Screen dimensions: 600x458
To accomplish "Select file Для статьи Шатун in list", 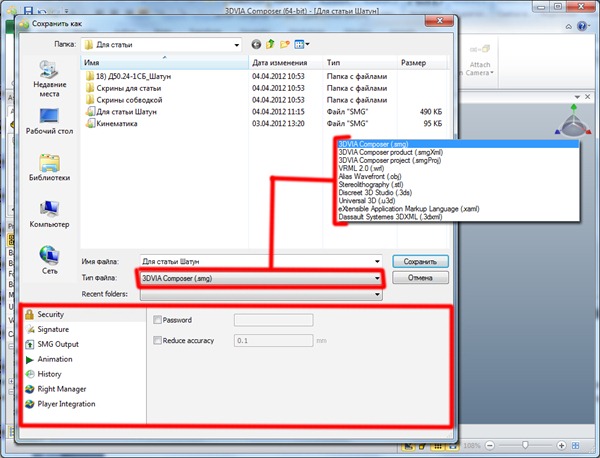I will click(x=122, y=112).
